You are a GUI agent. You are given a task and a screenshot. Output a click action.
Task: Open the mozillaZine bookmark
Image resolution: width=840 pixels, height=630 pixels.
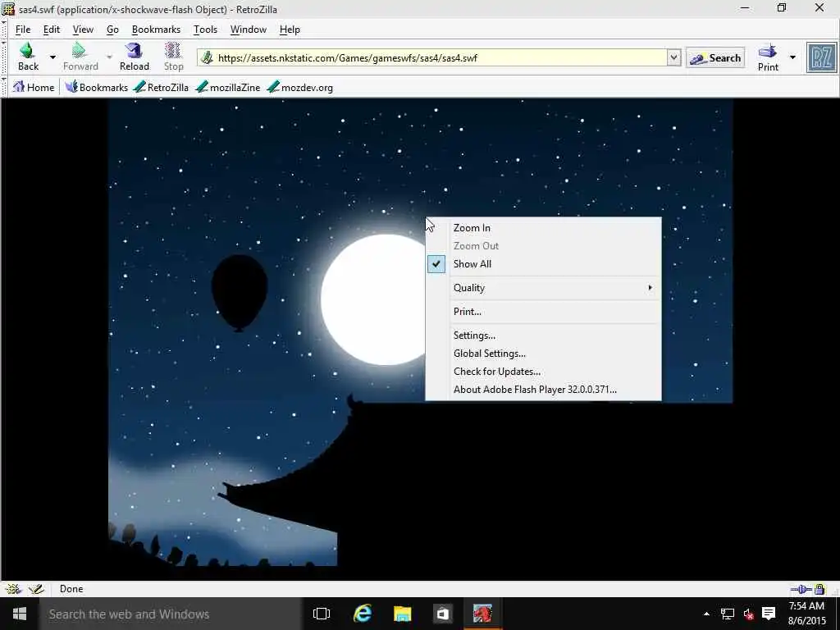[228, 87]
